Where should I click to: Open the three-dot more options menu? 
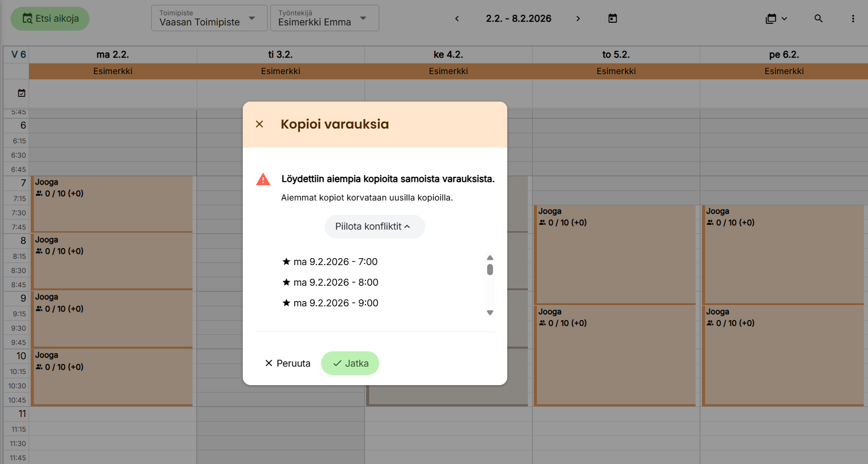853,19
